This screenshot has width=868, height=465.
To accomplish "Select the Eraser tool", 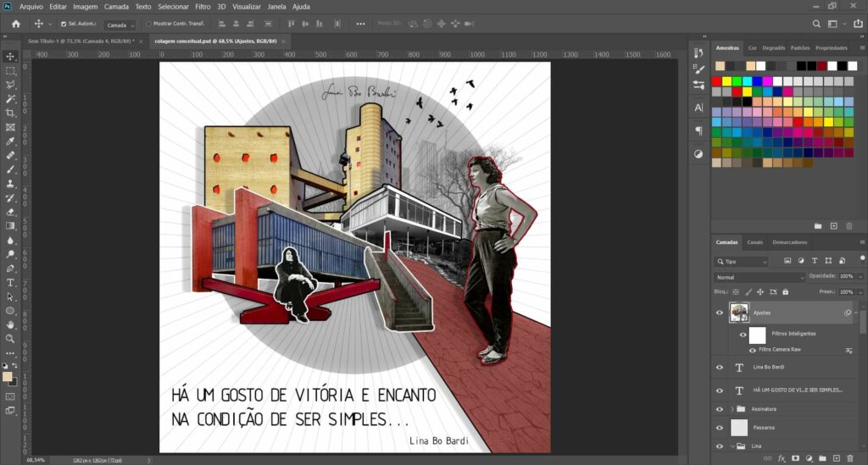I will click(10, 212).
